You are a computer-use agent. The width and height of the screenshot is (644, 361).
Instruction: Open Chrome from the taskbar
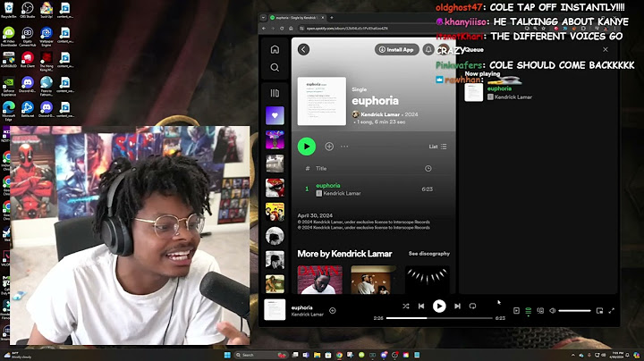pos(339,355)
